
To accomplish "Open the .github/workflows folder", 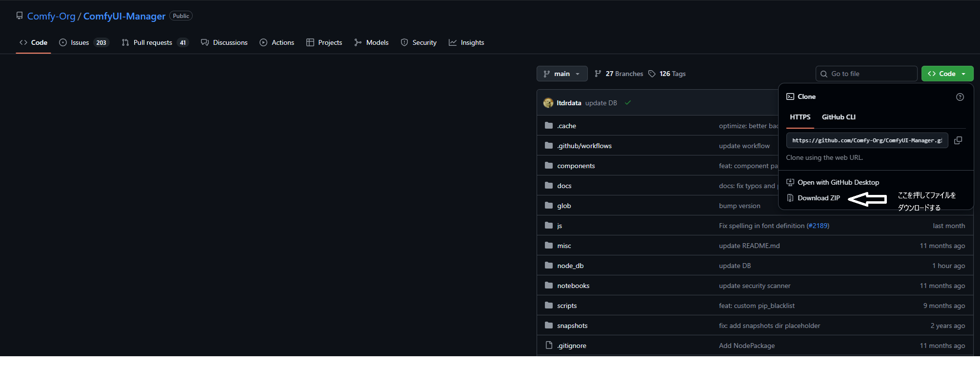I will click(584, 146).
